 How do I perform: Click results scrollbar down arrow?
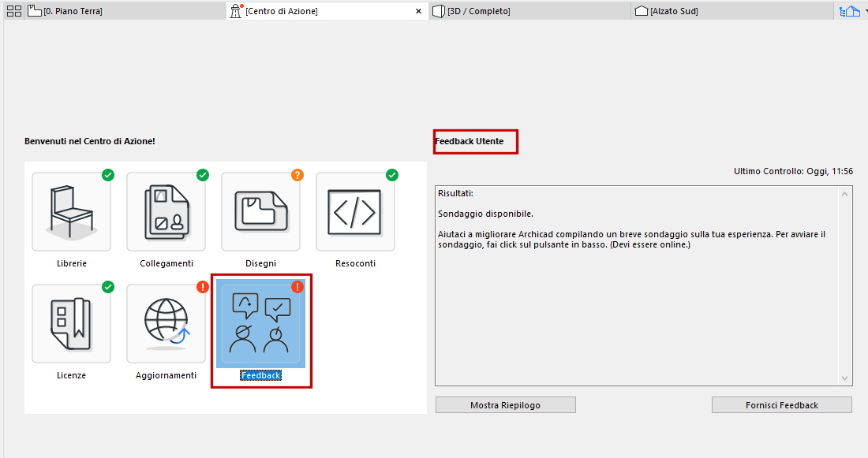pyautogui.click(x=845, y=378)
